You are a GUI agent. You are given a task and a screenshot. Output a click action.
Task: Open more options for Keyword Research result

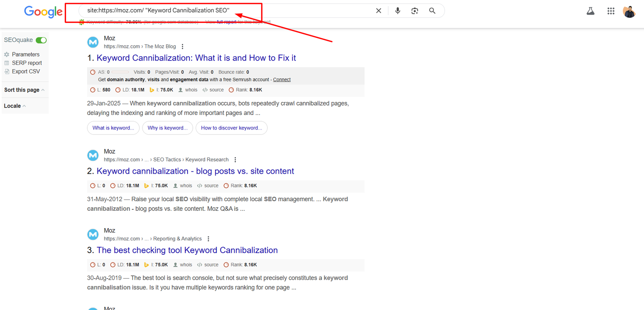235,160
